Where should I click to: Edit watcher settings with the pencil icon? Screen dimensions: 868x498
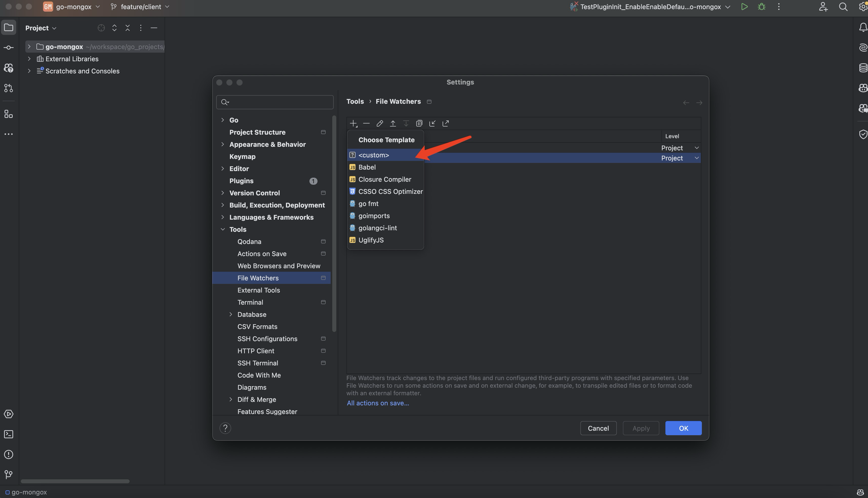point(379,123)
